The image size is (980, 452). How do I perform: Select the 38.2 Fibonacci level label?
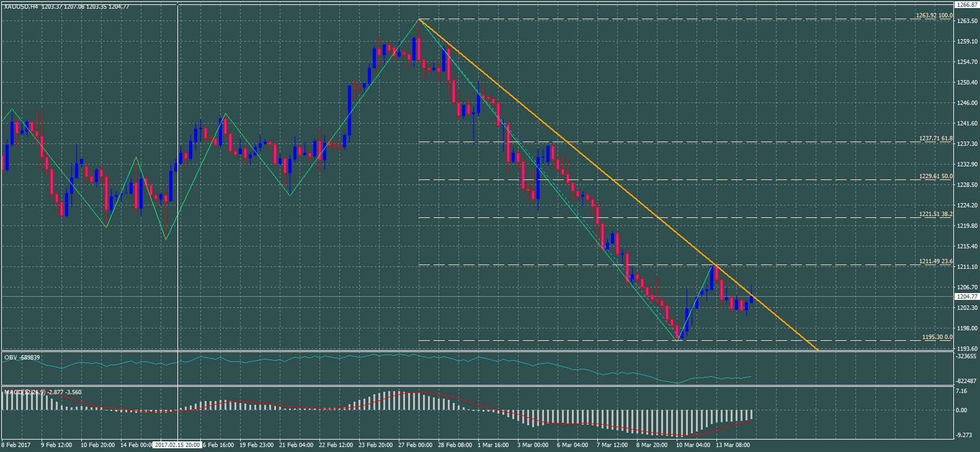(x=935, y=214)
